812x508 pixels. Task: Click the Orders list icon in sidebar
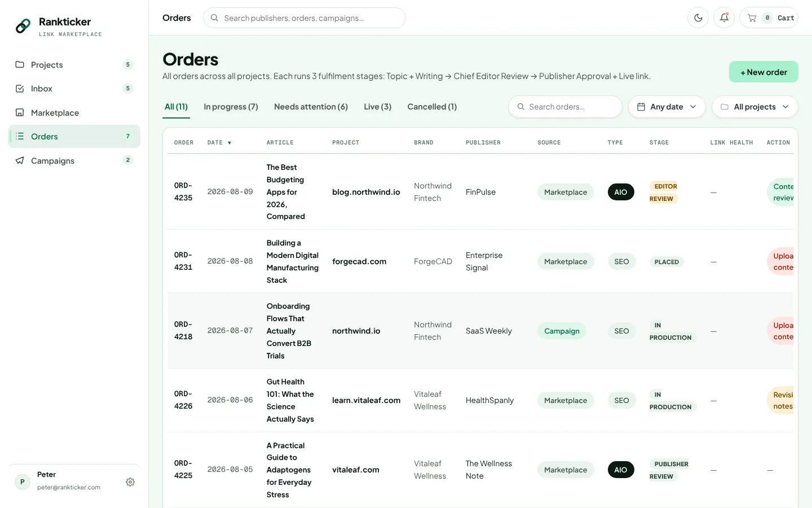coord(20,136)
